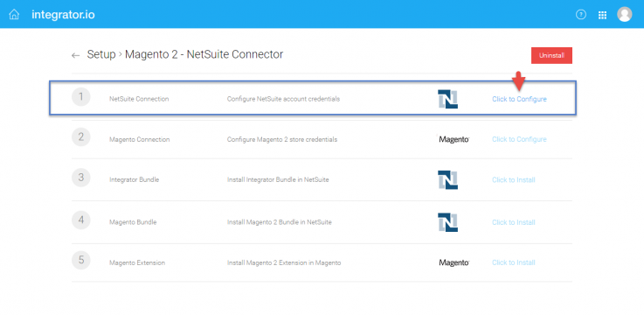Viewport: 644px width, 315px height.
Task: Click to Install Integrator Bundle
Action: (x=514, y=179)
